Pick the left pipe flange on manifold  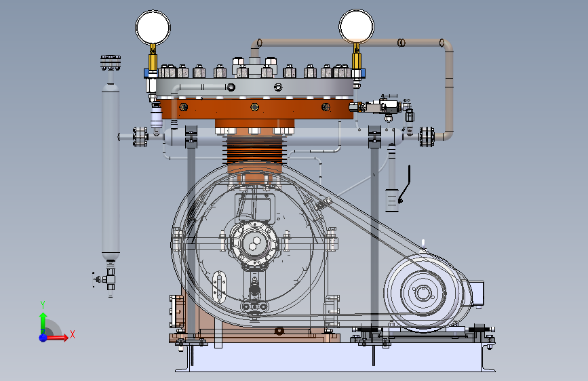tap(140, 137)
